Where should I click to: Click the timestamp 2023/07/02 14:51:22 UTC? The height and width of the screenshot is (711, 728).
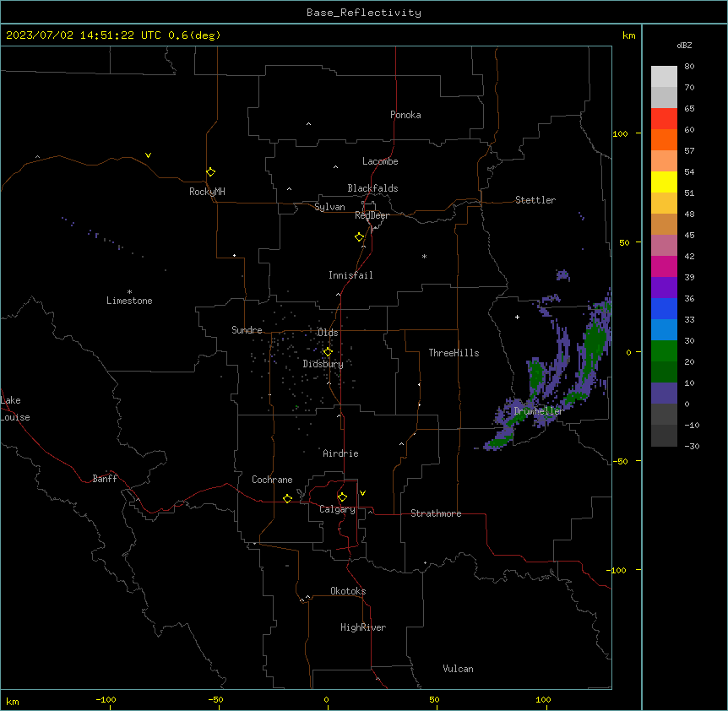pos(84,35)
